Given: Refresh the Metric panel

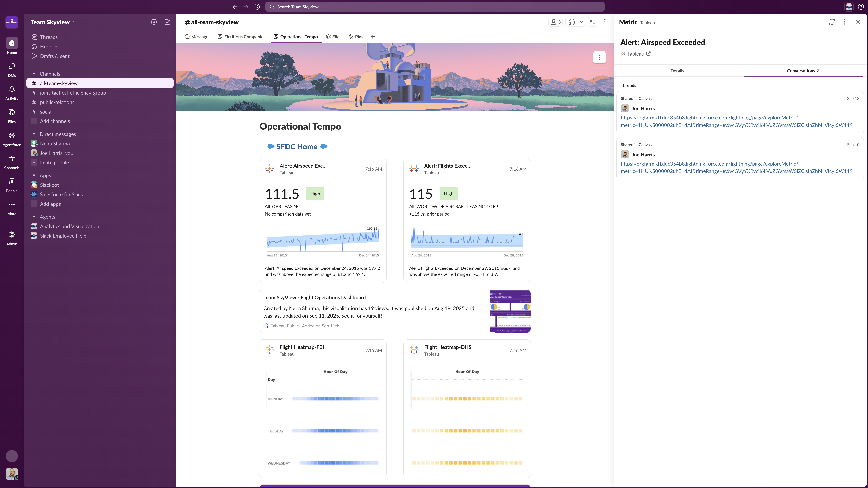Looking at the screenshot, I should pos(832,22).
